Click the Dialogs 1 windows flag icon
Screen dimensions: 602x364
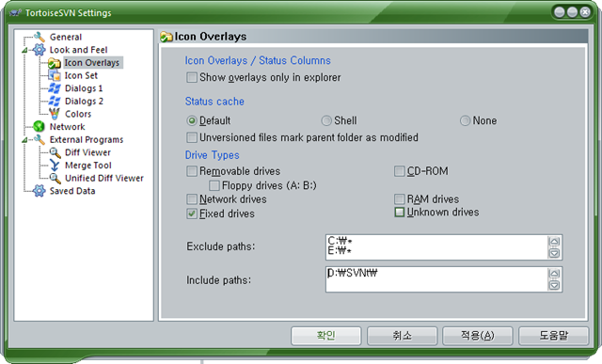(55, 88)
